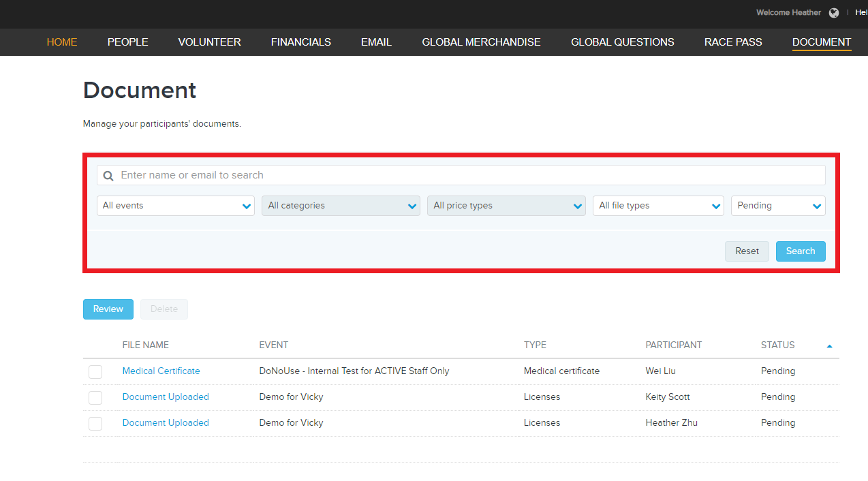Select the Keity Scott document checkbox
This screenshot has width=868, height=481.
tap(95, 398)
